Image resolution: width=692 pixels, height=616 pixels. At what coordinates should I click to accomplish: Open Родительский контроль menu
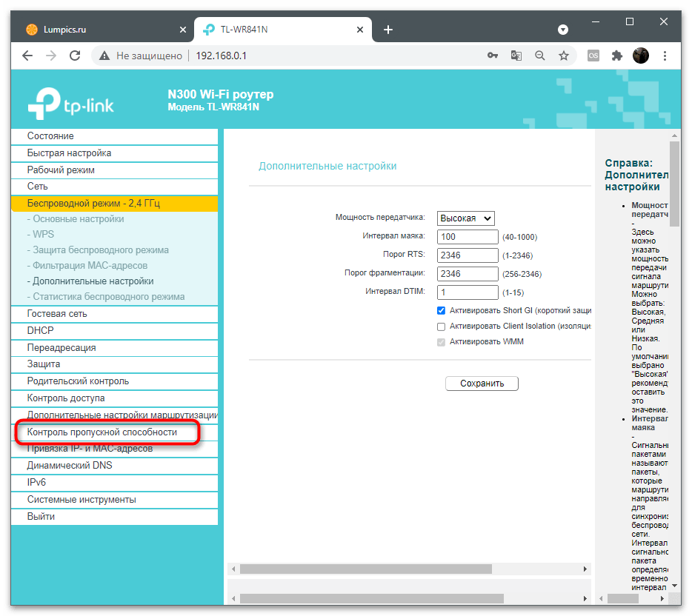(x=114, y=381)
